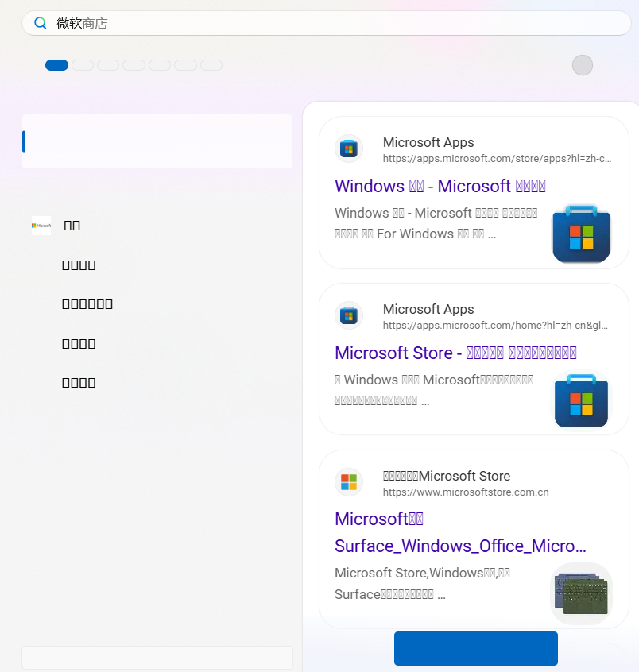Focus the search field containing 微软商店

click(x=327, y=23)
